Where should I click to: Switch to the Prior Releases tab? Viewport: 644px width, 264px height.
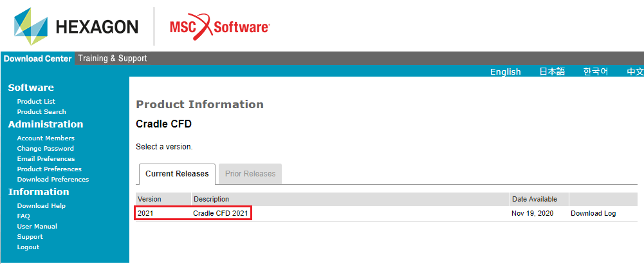(x=250, y=174)
